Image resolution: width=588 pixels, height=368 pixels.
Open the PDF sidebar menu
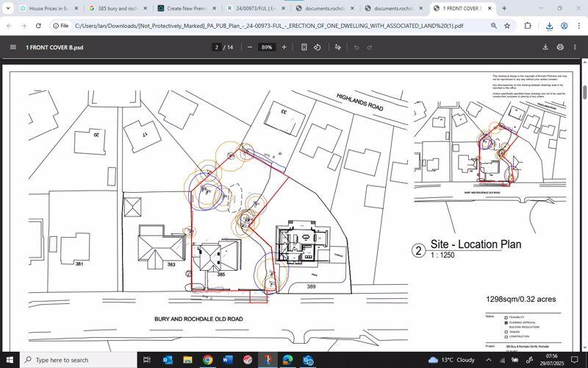click(x=12, y=47)
